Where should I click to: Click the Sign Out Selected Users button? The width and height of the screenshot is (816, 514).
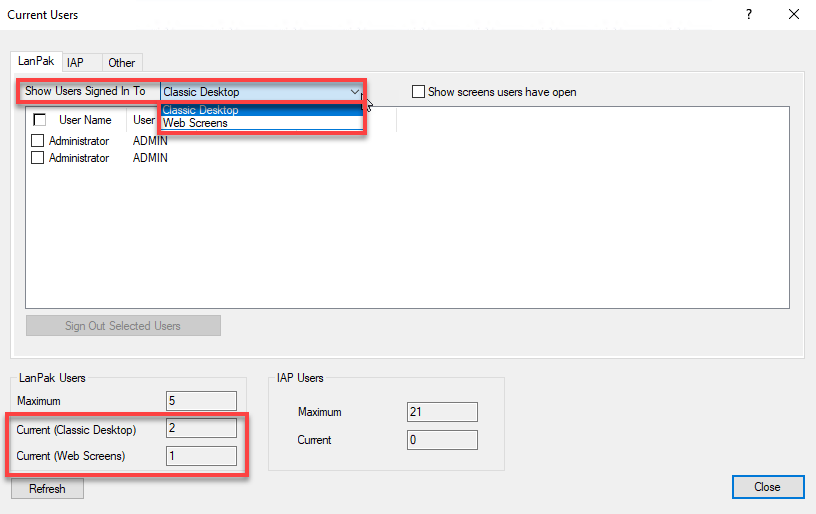(123, 326)
